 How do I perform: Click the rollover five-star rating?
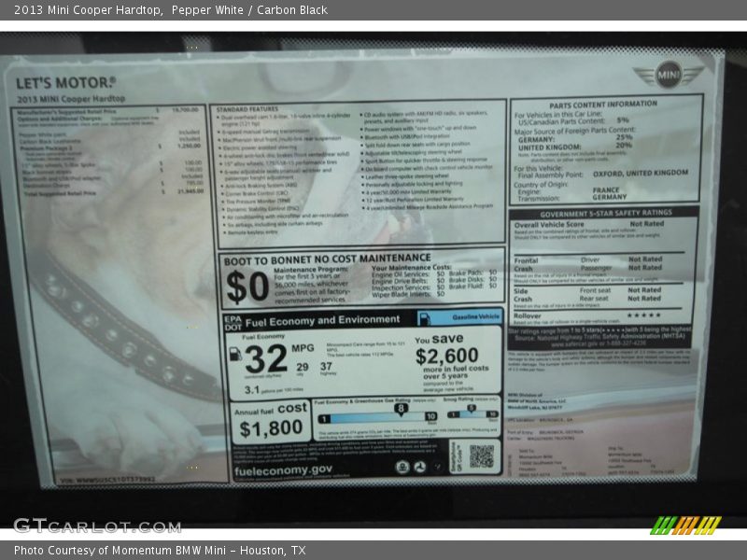point(643,315)
